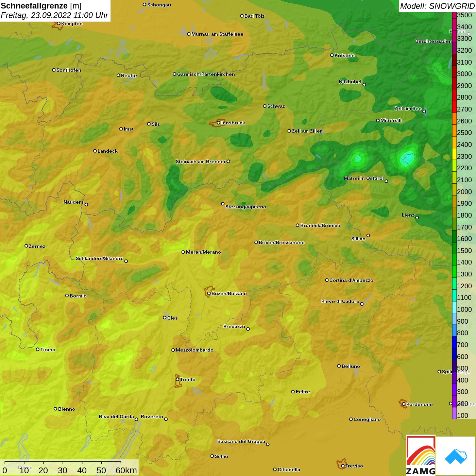Click the 'Modell: SNOWGRID' label

pyautogui.click(x=437, y=6)
